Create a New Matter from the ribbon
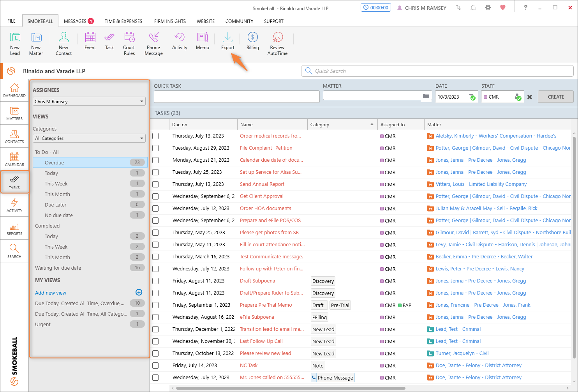The image size is (578, 392). [36, 44]
